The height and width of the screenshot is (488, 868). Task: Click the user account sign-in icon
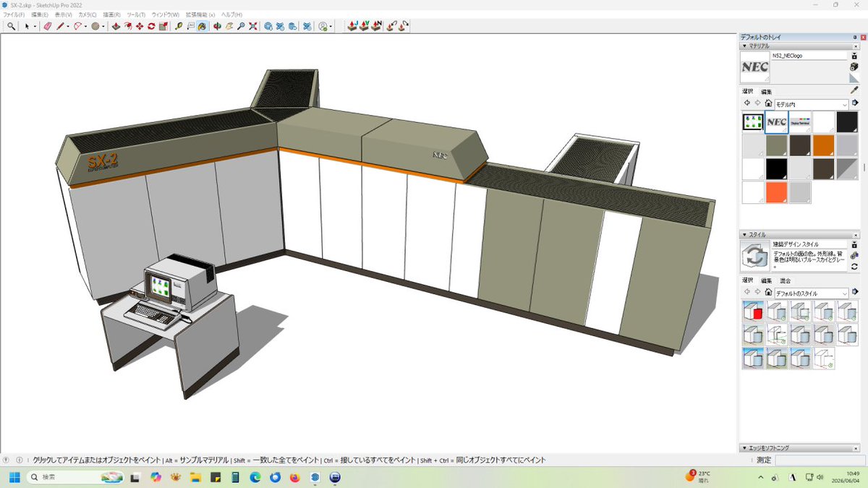(323, 26)
